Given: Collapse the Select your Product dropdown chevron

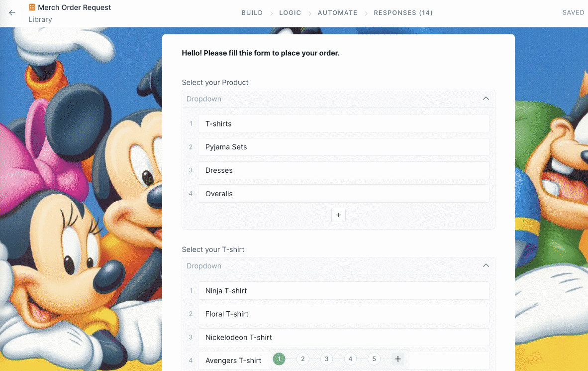Looking at the screenshot, I should 486,99.
